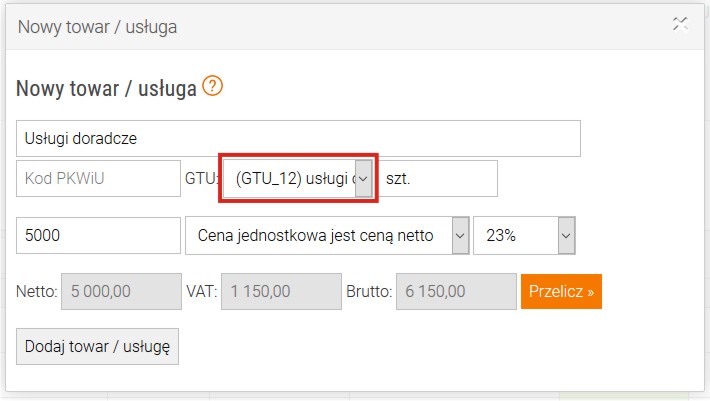Open 'Cena jednostkowa jest ceną netto' dropdown

327,235
